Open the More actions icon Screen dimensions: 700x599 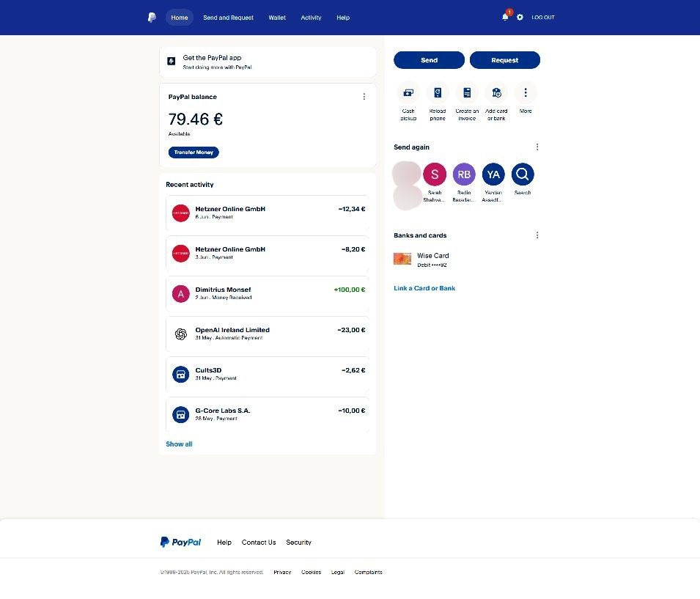pos(526,93)
